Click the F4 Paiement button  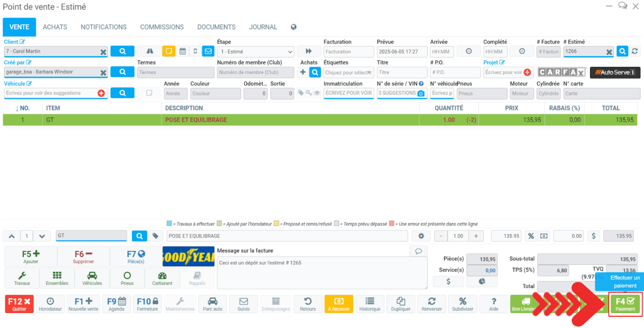[625, 304]
